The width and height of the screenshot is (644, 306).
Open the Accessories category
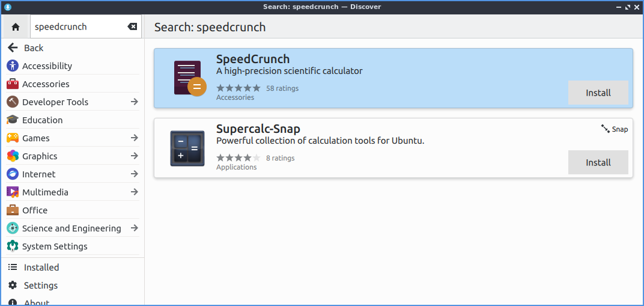point(46,84)
